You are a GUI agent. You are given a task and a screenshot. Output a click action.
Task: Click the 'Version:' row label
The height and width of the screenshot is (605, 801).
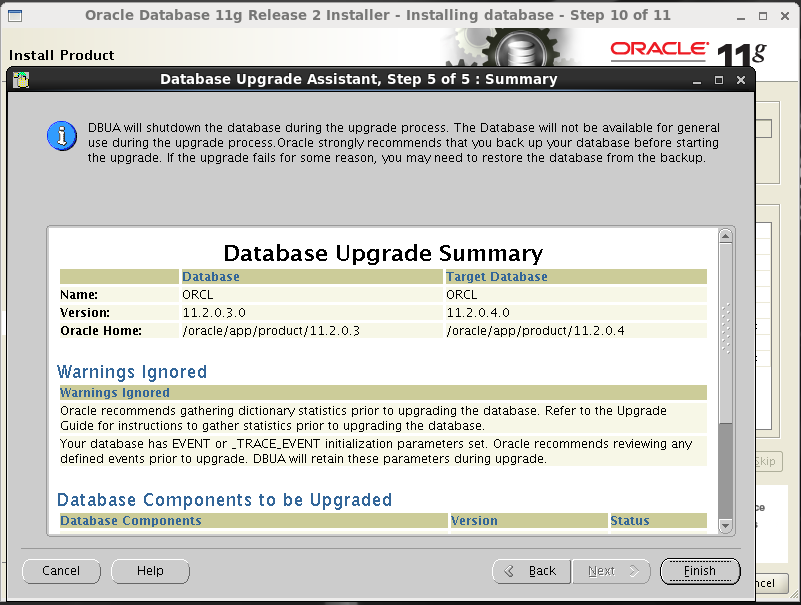pos(85,313)
